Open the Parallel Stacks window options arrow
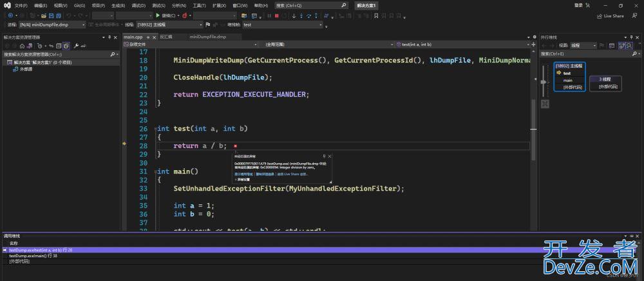 pyautogui.click(x=625, y=37)
